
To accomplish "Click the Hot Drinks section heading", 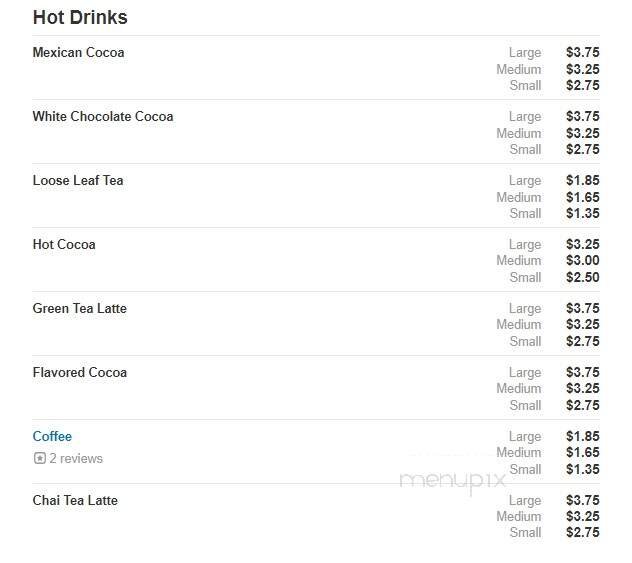I will click(80, 18).
